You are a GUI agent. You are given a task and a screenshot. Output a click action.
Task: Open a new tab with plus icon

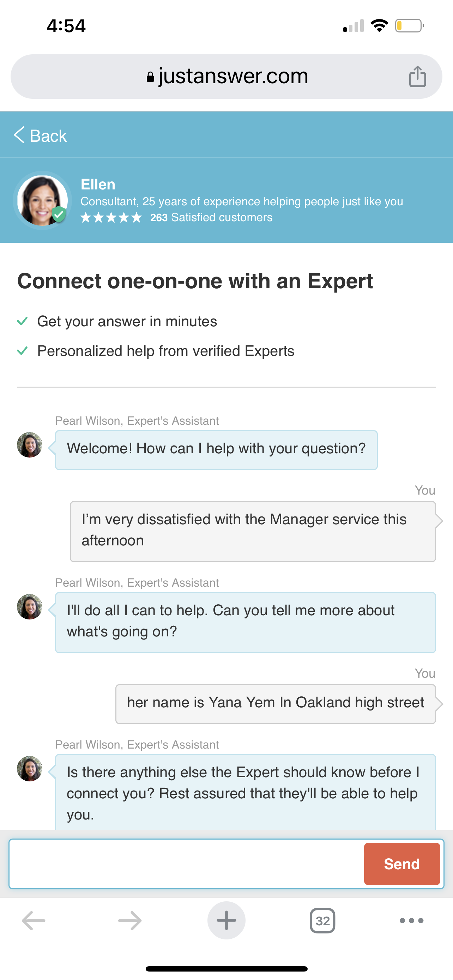click(226, 921)
